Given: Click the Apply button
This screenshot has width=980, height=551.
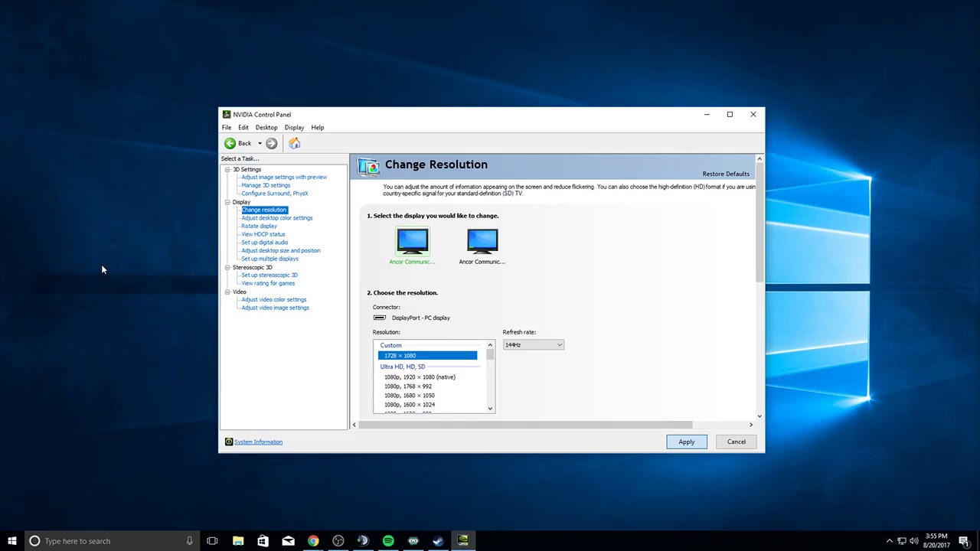Looking at the screenshot, I should coord(687,442).
